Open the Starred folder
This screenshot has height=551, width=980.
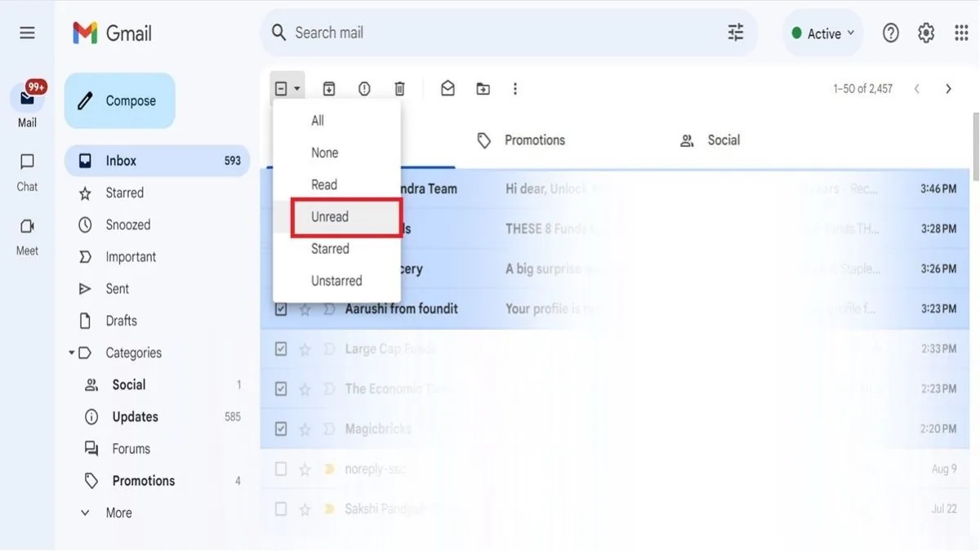click(x=157, y=193)
